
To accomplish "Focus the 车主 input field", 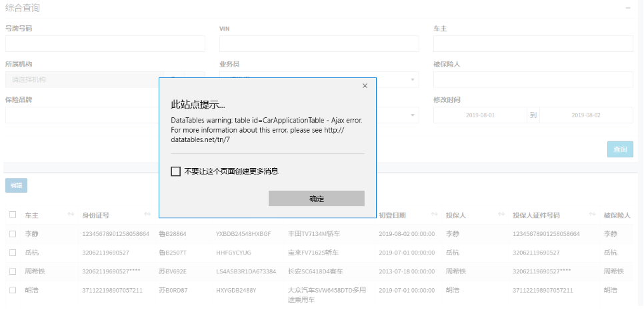I will (x=533, y=43).
